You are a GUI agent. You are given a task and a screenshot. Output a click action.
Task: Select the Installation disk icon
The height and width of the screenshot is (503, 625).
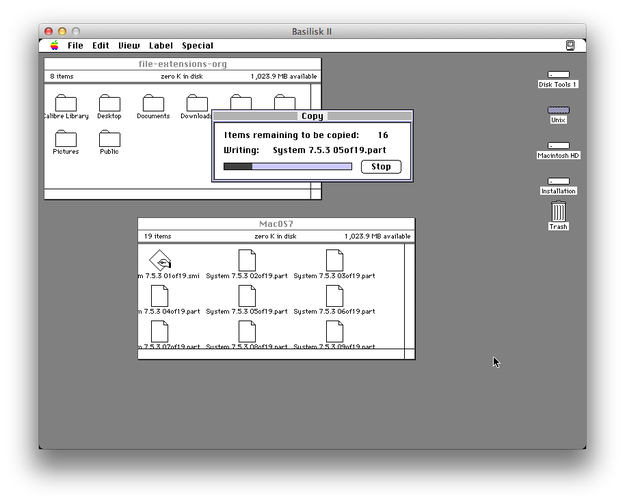[558, 181]
